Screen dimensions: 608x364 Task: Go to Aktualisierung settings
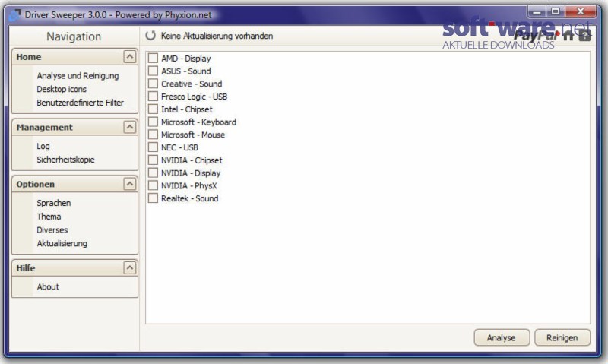62,244
